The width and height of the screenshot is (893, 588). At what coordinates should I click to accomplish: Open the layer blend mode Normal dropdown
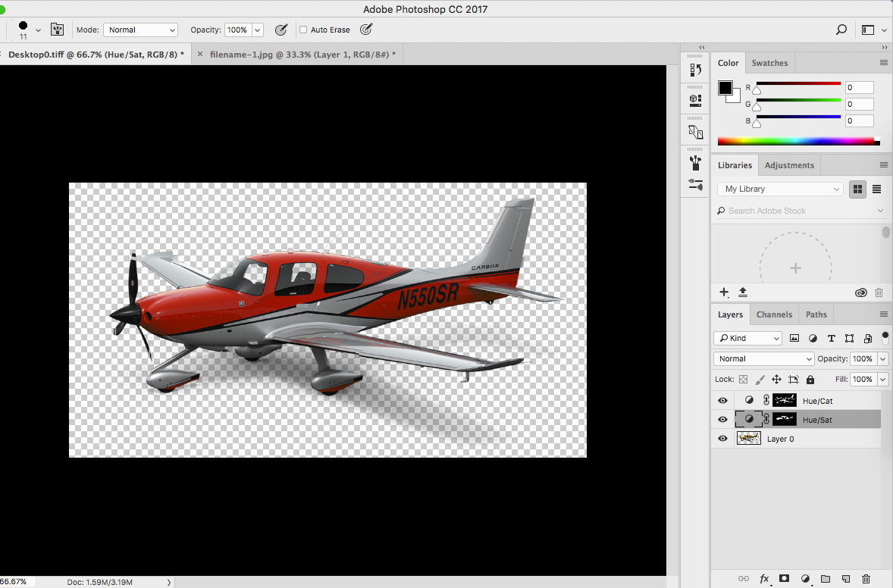[763, 359]
